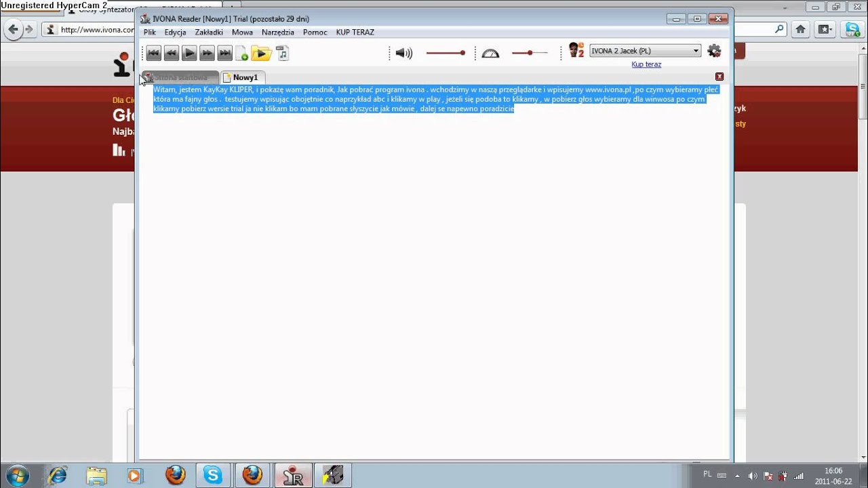
Task: Click the speaker volume icon
Action: [x=403, y=53]
